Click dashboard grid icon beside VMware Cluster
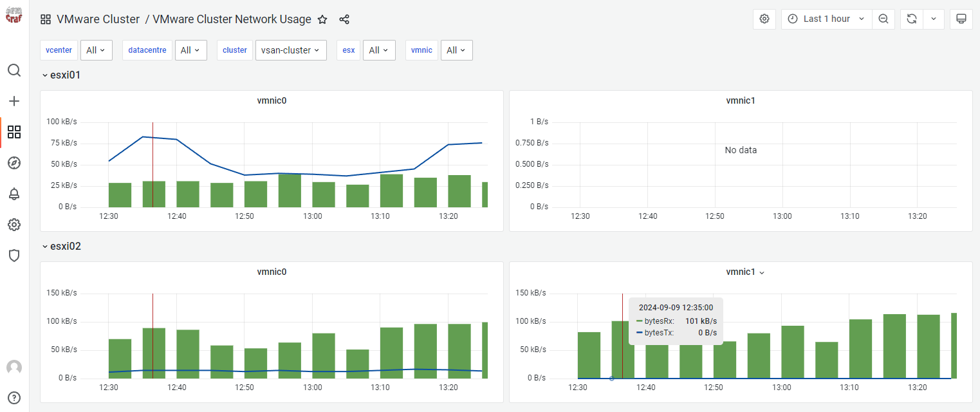 click(x=46, y=19)
